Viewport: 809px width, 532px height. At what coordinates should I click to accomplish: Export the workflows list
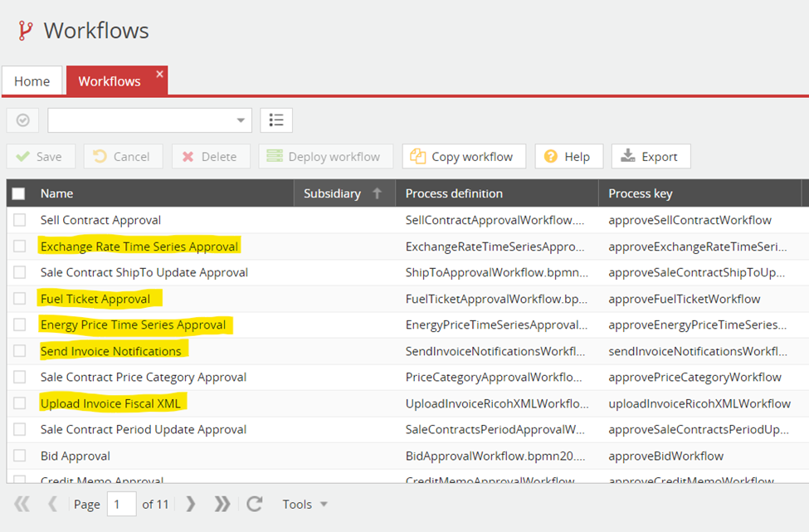651,156
